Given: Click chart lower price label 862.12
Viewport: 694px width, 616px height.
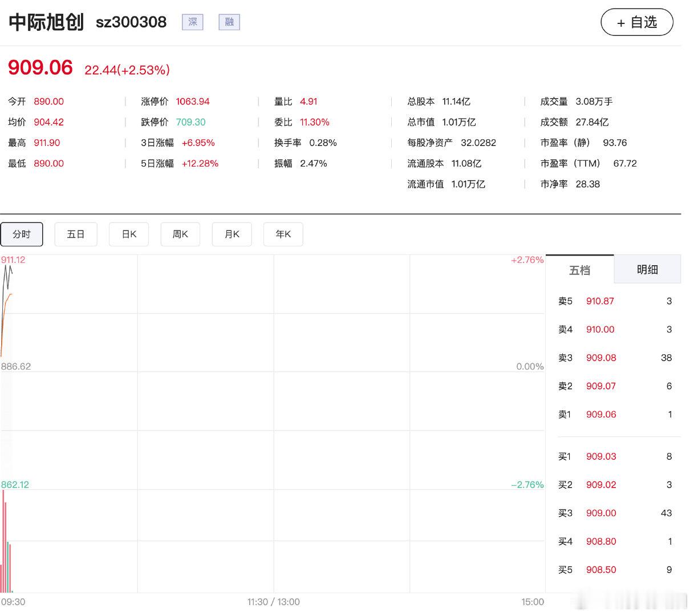Looking at the screenshot, I should [15, 484].
